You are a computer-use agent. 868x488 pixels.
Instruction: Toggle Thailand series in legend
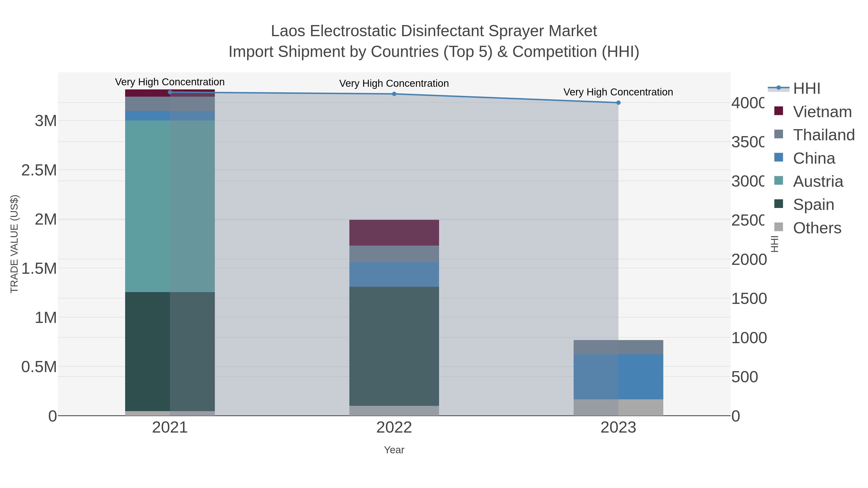[x=814, y=135]
